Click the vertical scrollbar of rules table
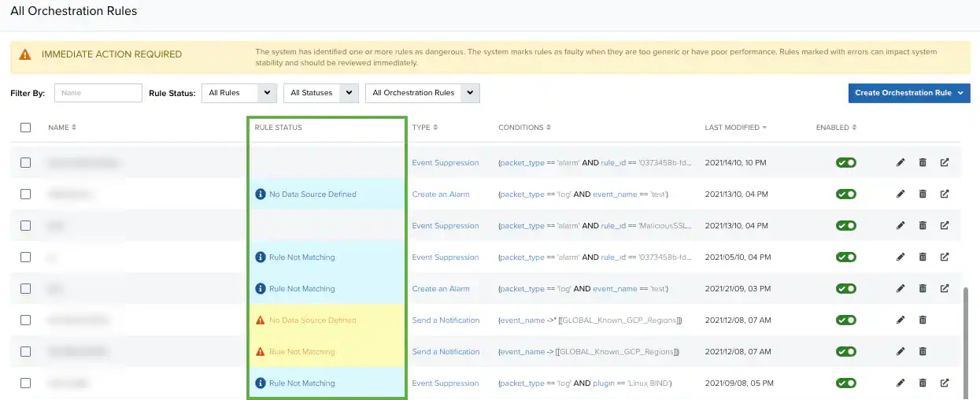The image size is (980, 400). [967, 343]
